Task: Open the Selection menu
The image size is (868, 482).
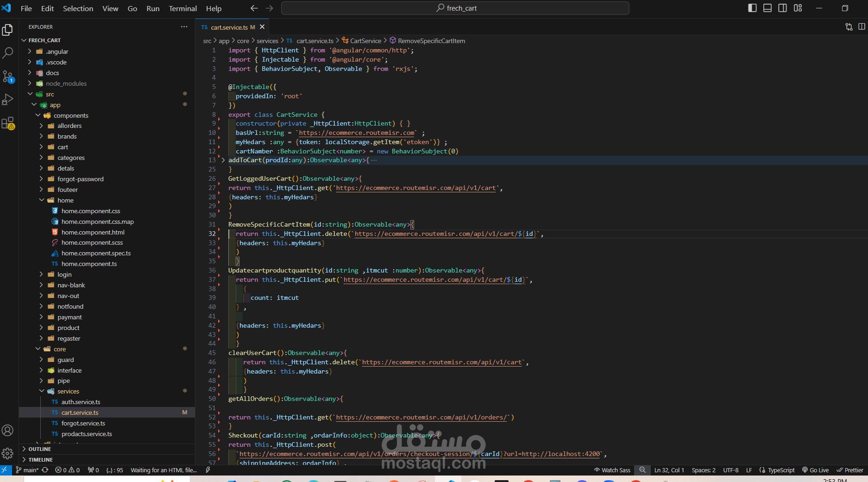Action: pyautogui.click(x=78, y=8)
